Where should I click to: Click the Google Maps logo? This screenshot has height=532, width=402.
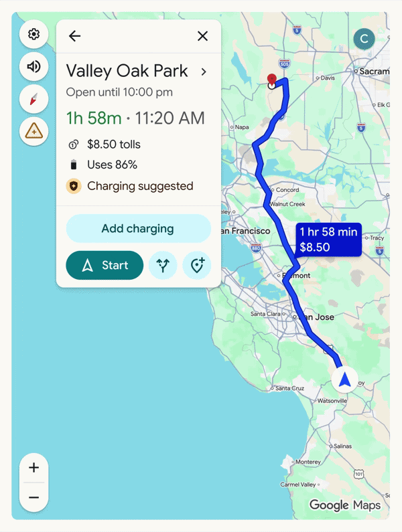(x=344, y=505)
